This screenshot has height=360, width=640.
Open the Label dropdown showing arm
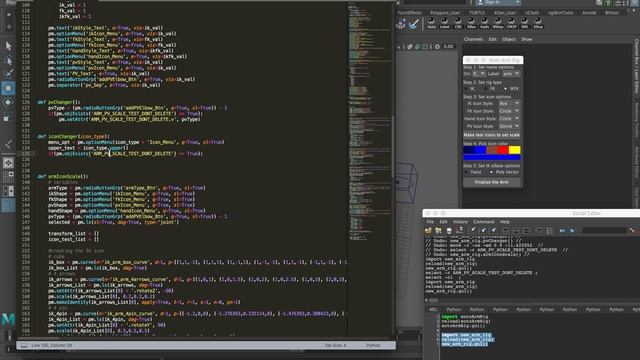511,74
